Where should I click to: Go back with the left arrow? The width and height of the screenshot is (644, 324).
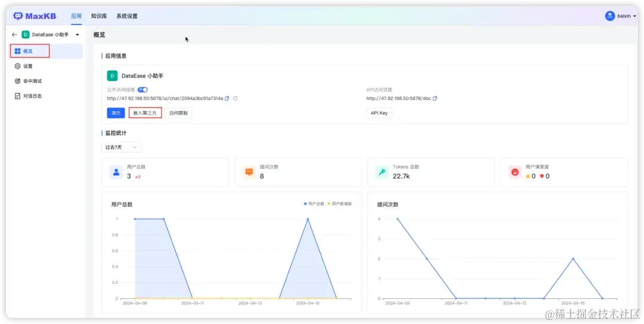[14, 35]
